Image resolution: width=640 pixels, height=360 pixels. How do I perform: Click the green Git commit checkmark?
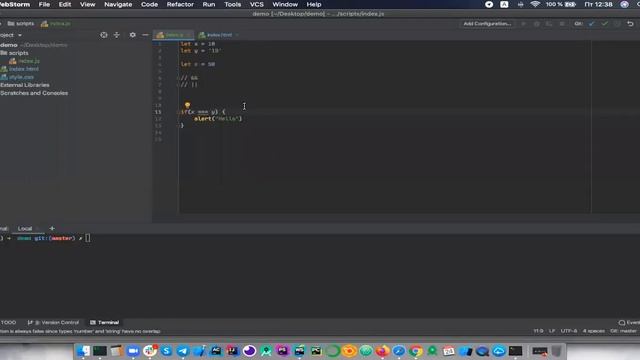pos(604,24)
